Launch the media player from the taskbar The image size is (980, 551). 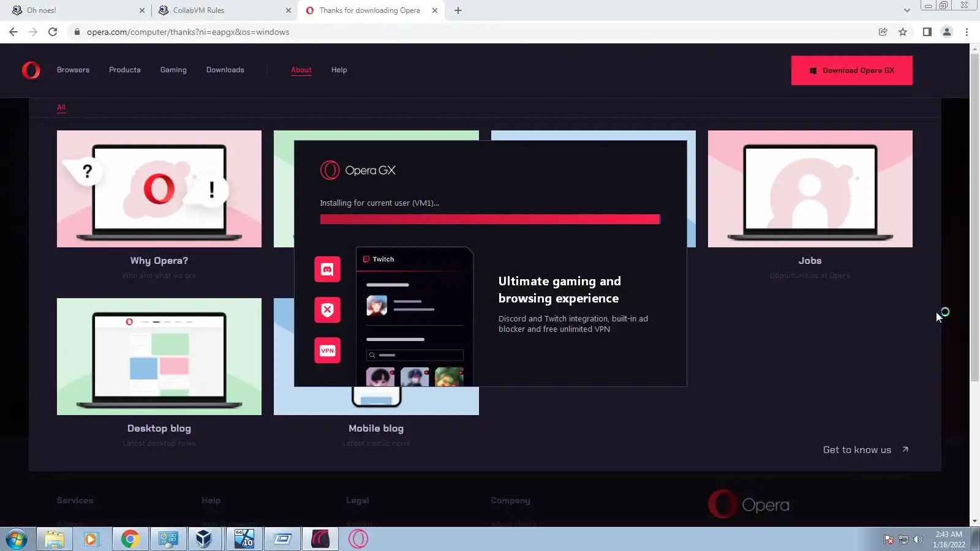[92, 539]
